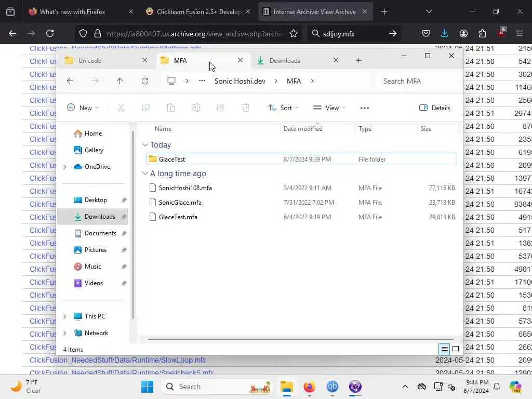Reload the Firefox page

(50, 33)
